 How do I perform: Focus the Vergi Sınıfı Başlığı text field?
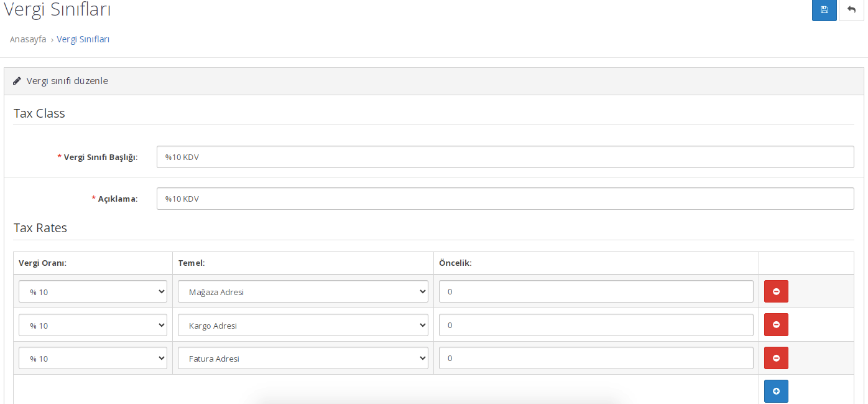pos(505,157)
